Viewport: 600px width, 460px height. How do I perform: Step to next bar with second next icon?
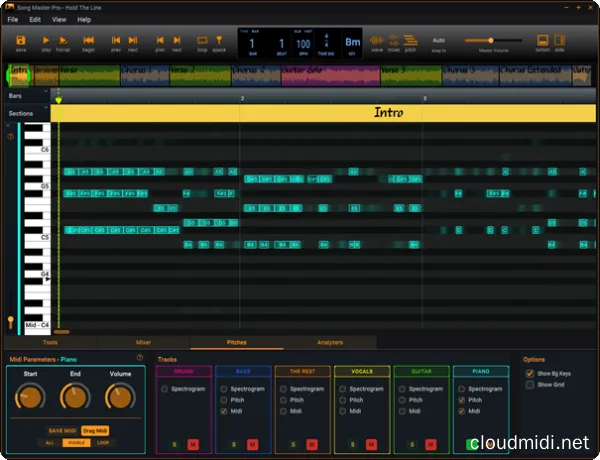177,41
